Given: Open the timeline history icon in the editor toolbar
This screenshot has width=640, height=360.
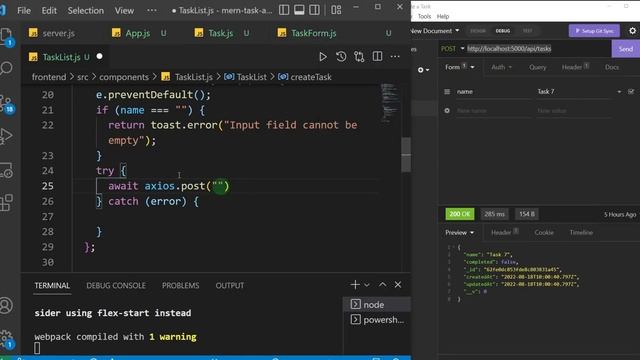Looking at the screenshot, I should pyautogui.click(x=341, y=57).
